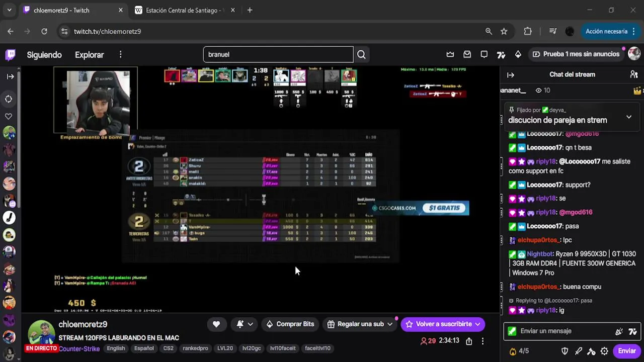Click the followed channels heart in sidebar

[x=9, y=117]
